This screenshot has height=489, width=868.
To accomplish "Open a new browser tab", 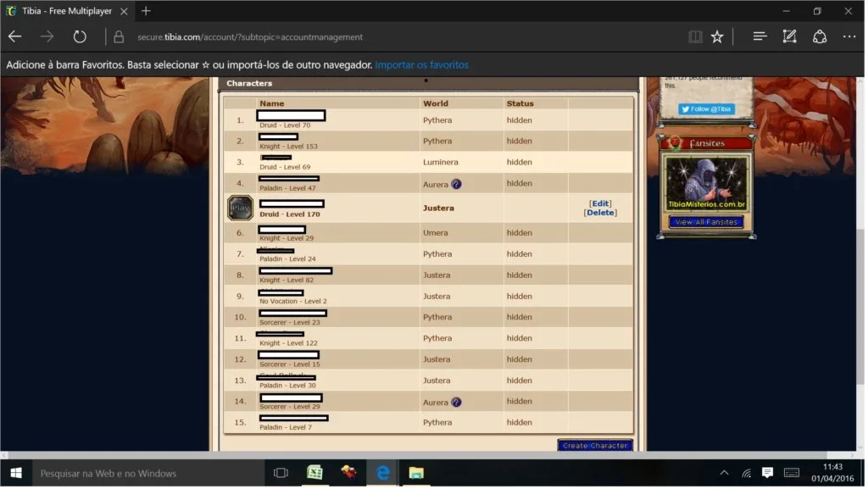I will point(146,11).
